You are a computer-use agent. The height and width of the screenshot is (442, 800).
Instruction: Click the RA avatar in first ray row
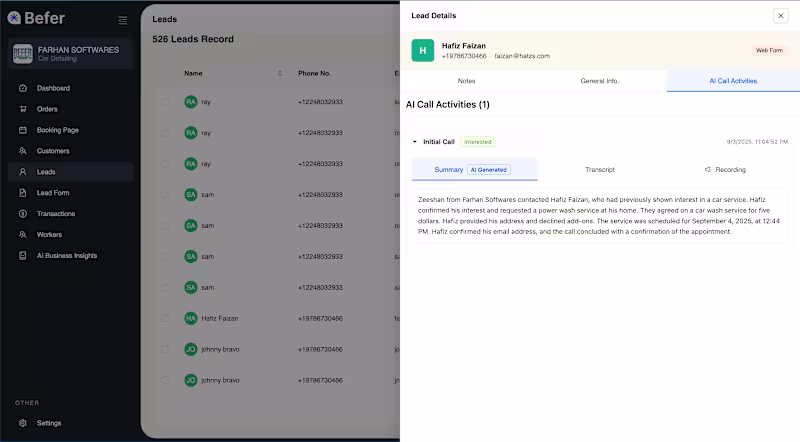click(x=191, y=102)
